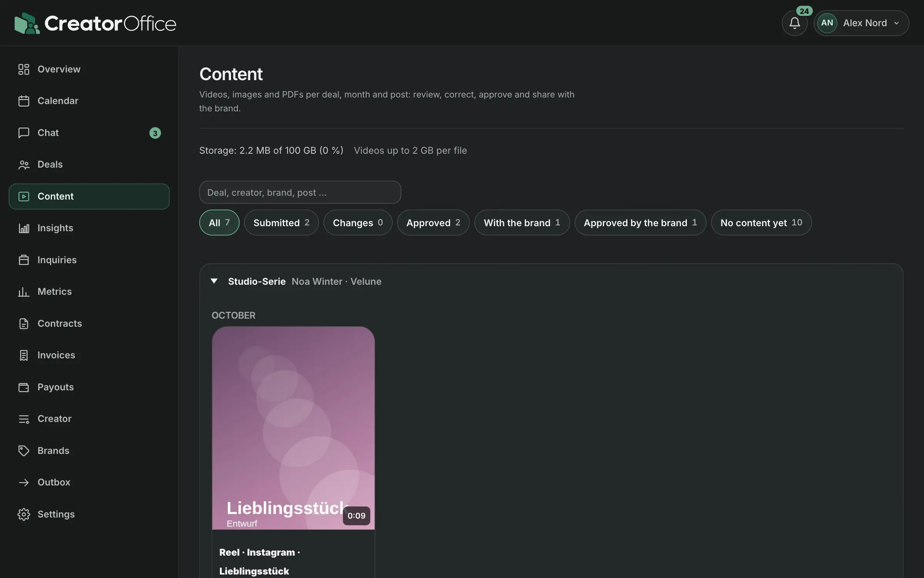Click the Chat bubble icon in the sidebar

coord(24,133)
